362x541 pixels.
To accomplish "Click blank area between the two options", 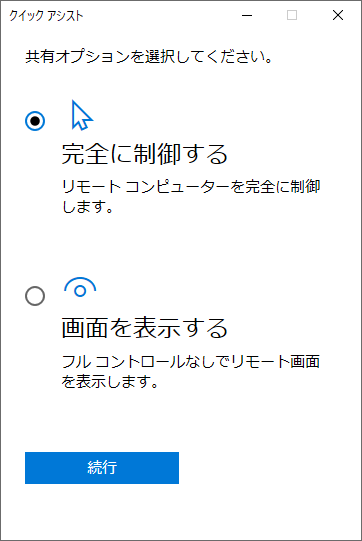I will (x=181, y=245).
